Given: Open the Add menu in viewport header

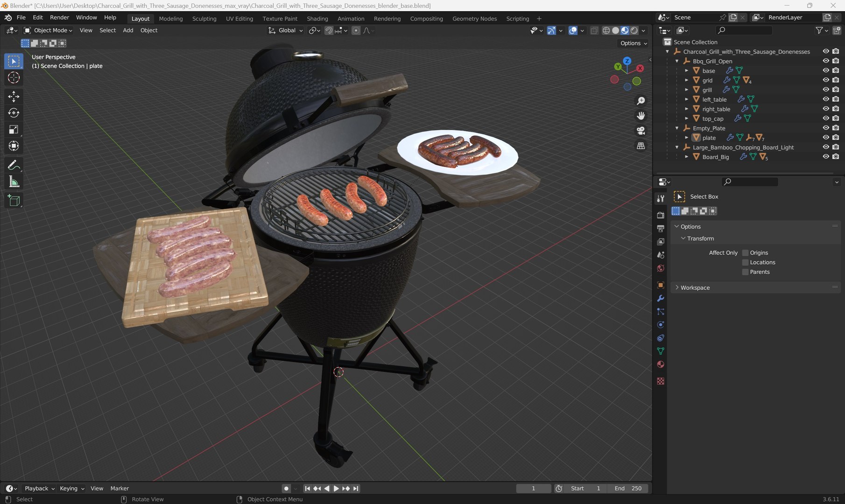Looking at the screenshot, I should coord(128,30).
